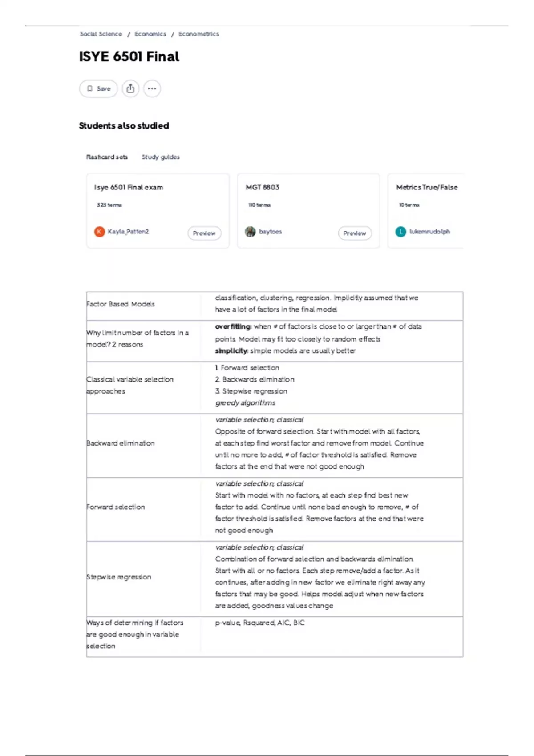Click baytoes profile avatar
The height and width of the screenshot is (756, 534).
(x=250, y=232)
